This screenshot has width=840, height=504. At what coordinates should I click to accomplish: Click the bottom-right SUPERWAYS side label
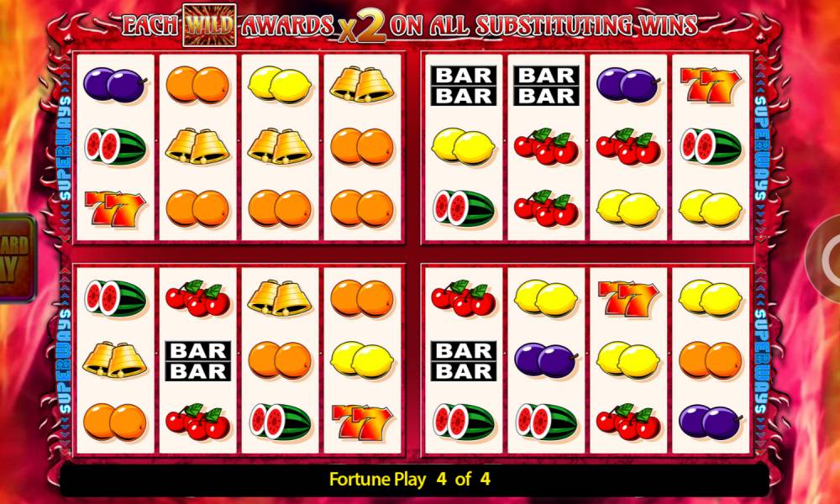click(760, 361)
